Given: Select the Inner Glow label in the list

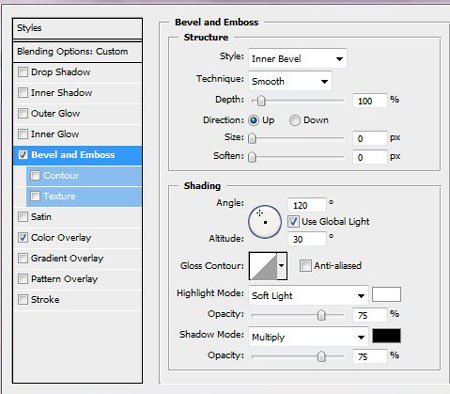Looking at the screenshot, I should 55,134.
